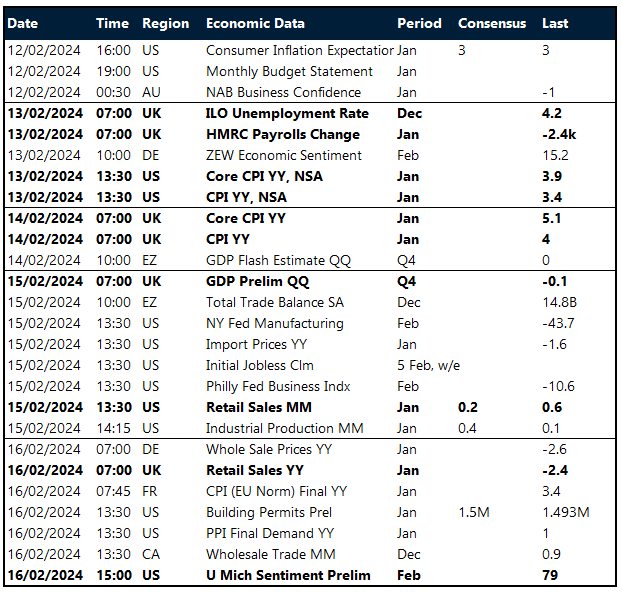
Task: Click the 1.493M value in Last column
Action: pos(566,513)
